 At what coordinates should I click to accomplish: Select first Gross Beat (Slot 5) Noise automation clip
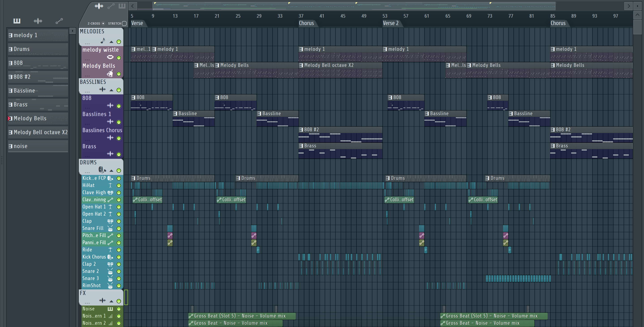(242, 316)
